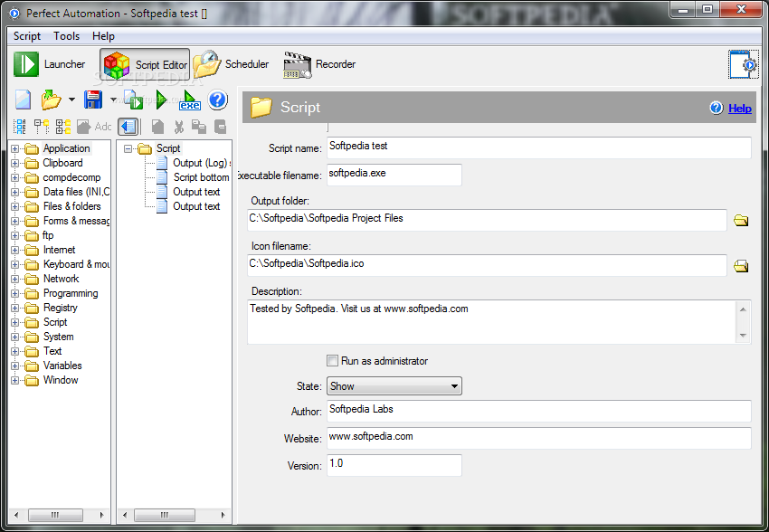Click the greyed delete minus icon
This screenshot has width=769, height=532.
[x=220, y=127]
